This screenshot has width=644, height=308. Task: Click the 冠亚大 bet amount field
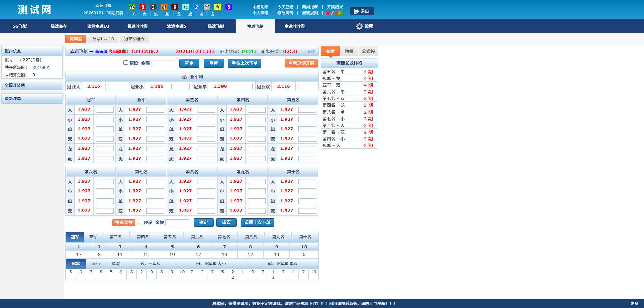click(117, 87)
